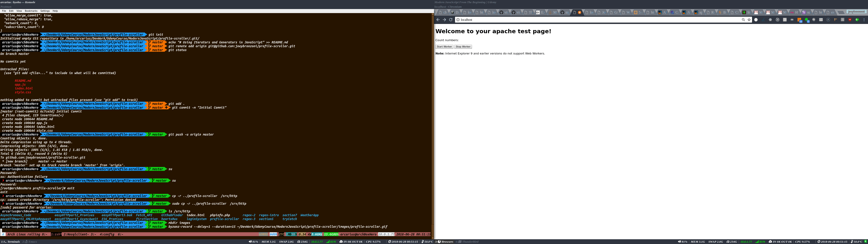Click the browser reload button
Screen dimensions: 868x244
click(x=451, y=20)
